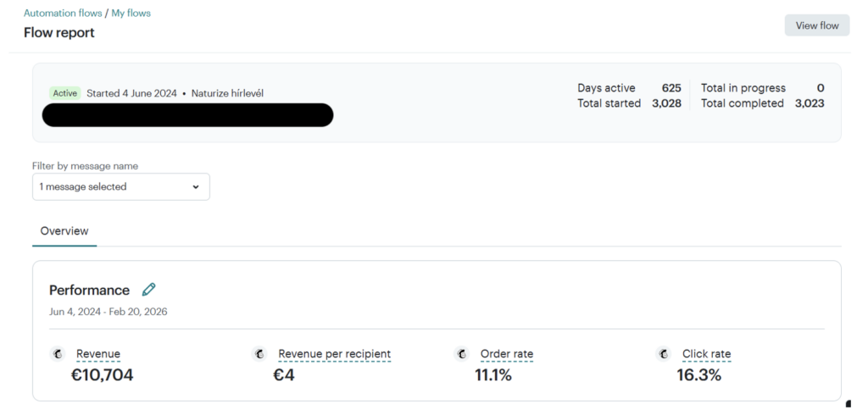Screen dimensions: 868x415
Task: Click the chevron arrow in message filter
Action: pyautogui.click(x=197, y=187)
